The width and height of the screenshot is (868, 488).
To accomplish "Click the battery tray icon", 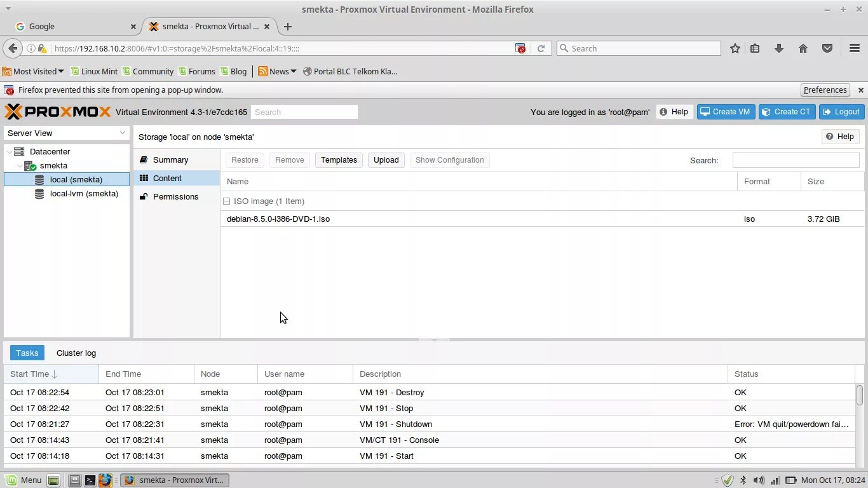I will point(791,480).
